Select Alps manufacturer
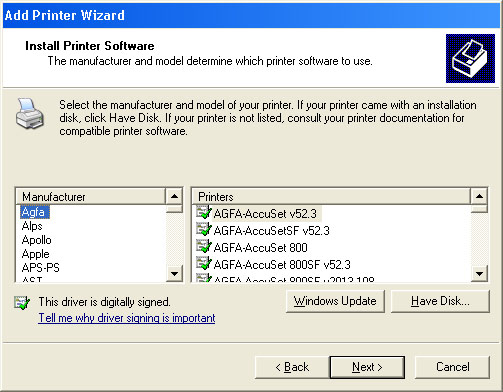 32,226
